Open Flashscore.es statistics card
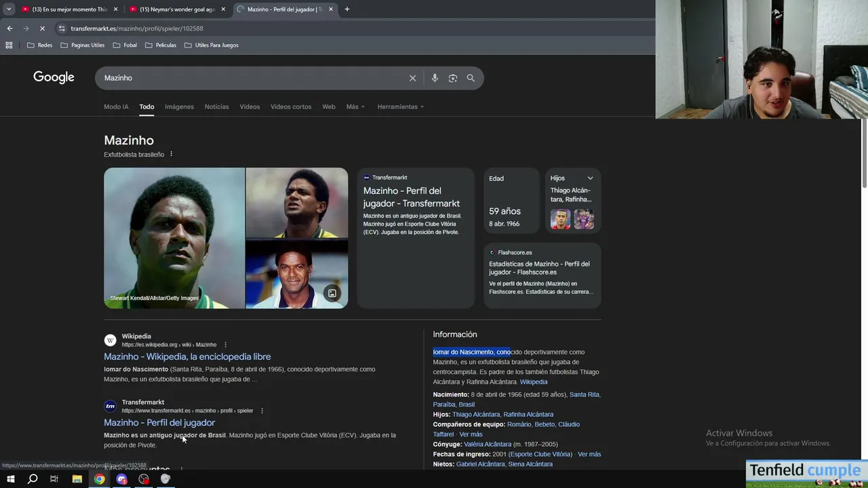 coord(542,275)
